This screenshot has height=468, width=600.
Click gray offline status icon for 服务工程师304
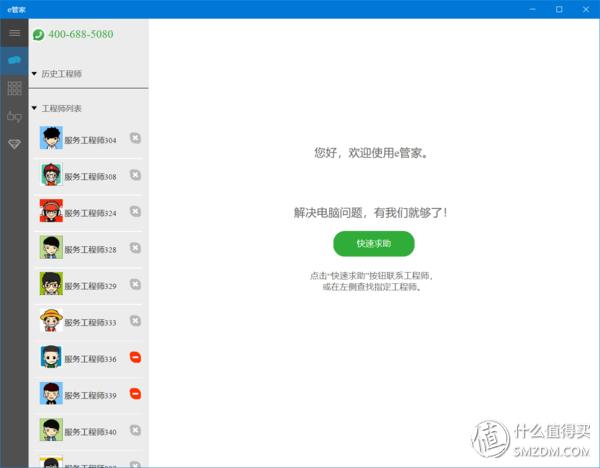pyautogui.click(x=135, y=138)
